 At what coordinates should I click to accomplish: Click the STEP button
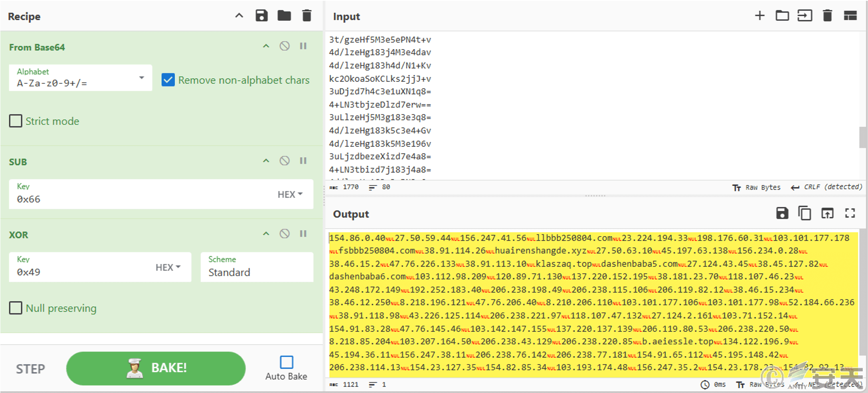click(x=30, y=369)
